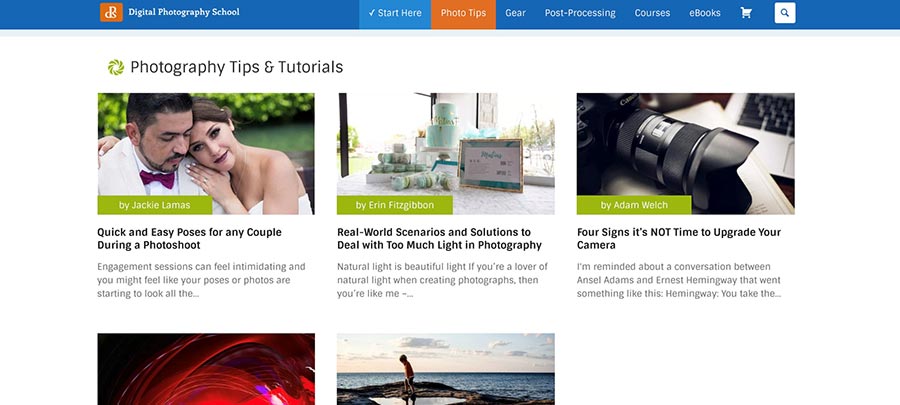Open the cake table article thumbnail
The height and width of the screenshot is (405, 900).
[445, 153]
